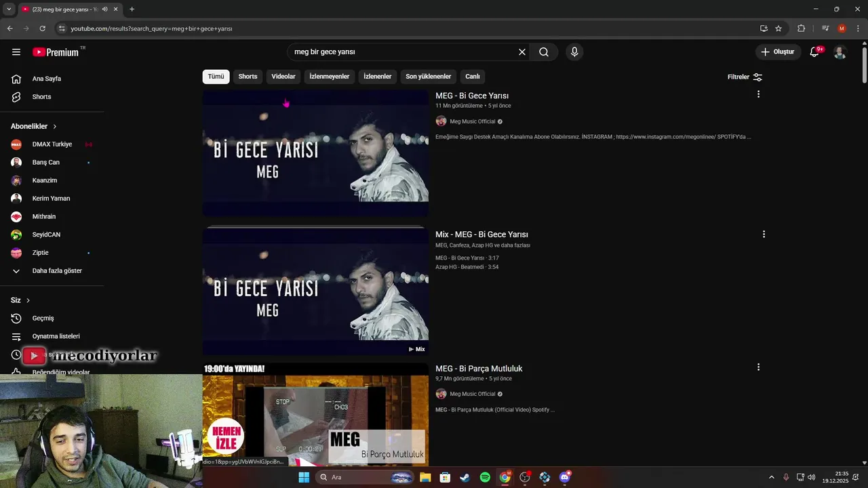Image resolution: width=868 pixels, height=488 pixels.
Task: Open File Explorer from the taskbar
Action: (x=425, y=477)
